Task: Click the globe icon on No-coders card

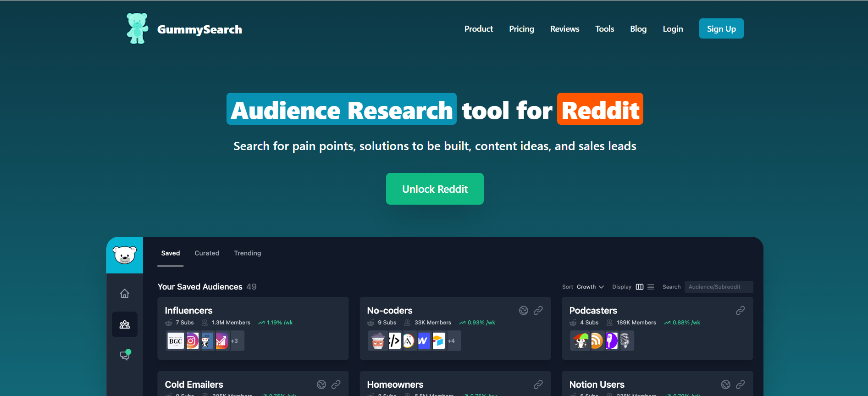Action: point(524,311)
